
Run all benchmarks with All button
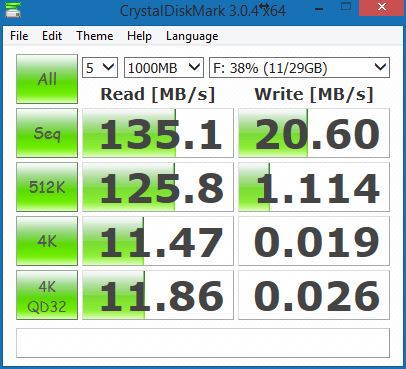click(x=47, y=79)
